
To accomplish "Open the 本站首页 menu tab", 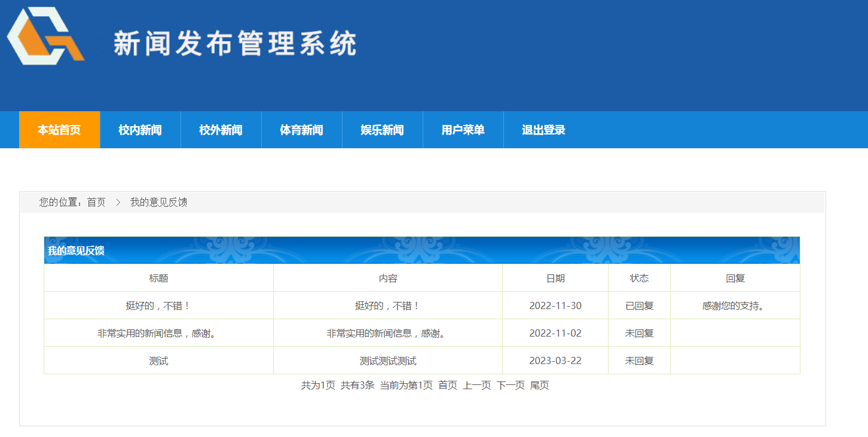I will coord(59,130).
